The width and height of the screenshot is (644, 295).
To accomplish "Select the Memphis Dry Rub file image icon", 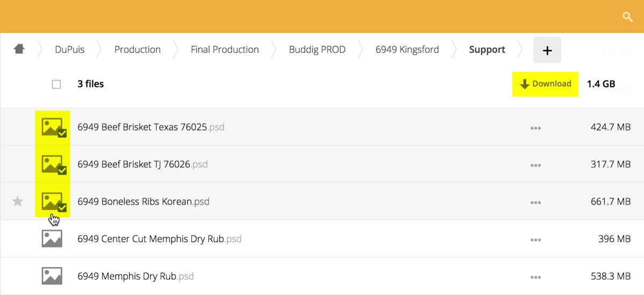I will coord(52,276).
